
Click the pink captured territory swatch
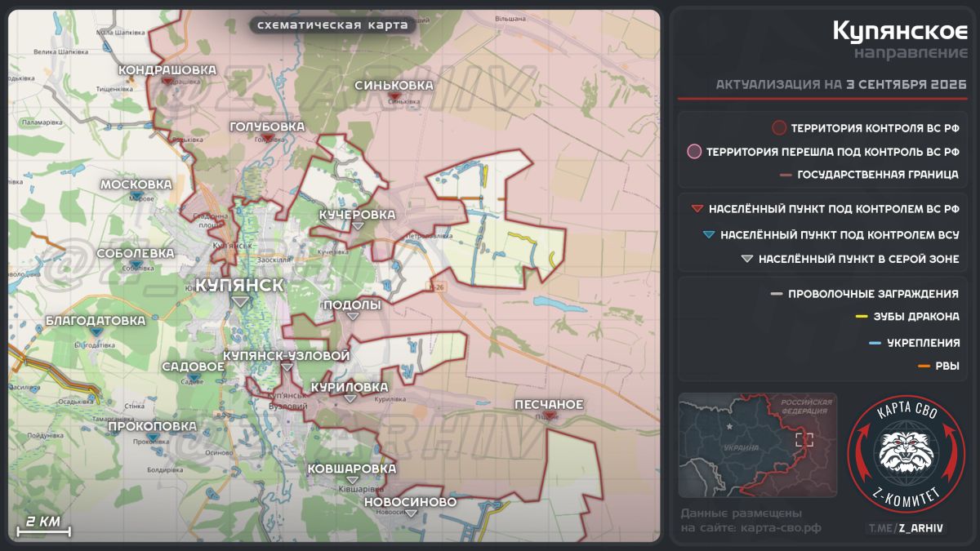[694, 151]
